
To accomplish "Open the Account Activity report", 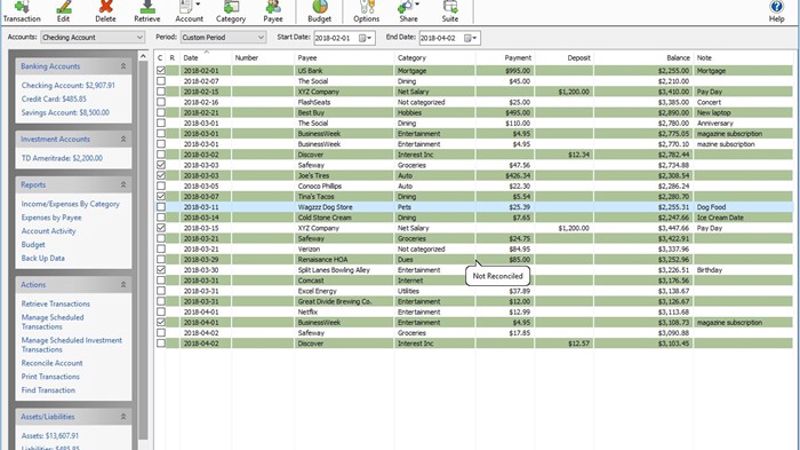I will [48, 231].
